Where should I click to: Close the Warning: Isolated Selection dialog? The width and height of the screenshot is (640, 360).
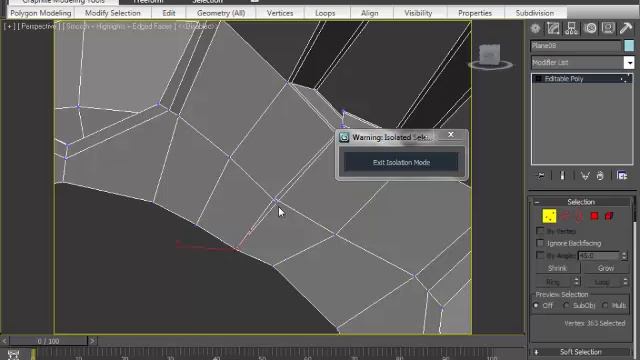[x=451, y=135]
